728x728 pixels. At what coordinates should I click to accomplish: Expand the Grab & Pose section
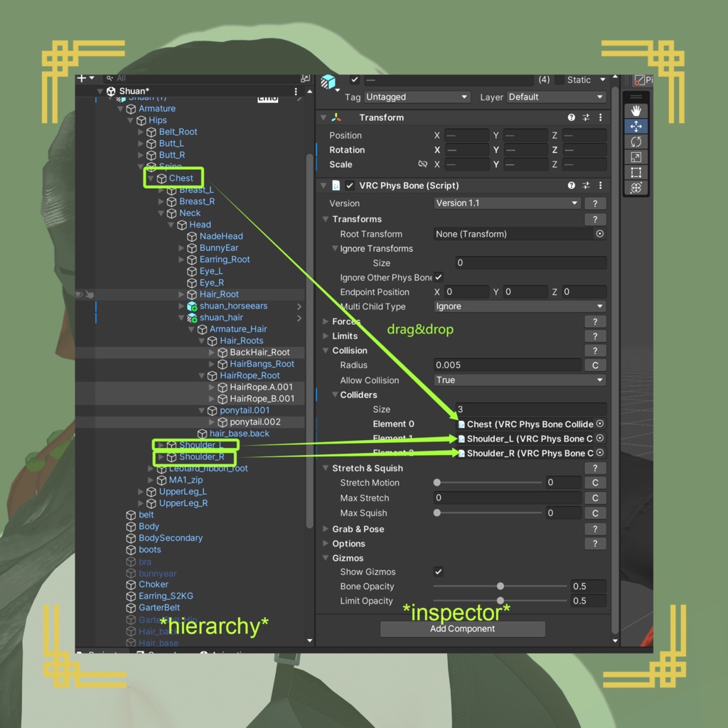[326, 529]
